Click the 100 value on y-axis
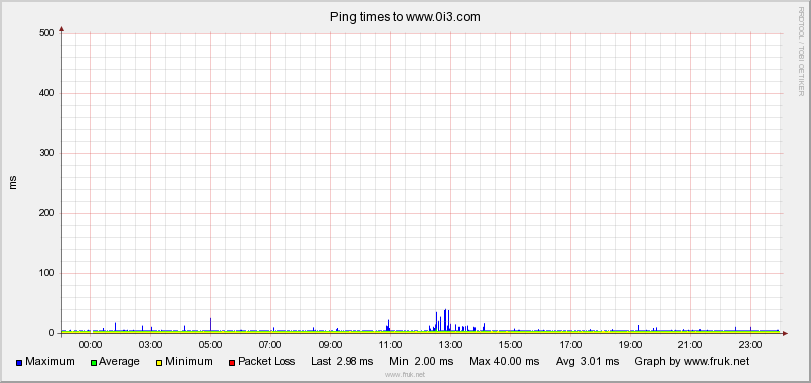 pos(47,273)
